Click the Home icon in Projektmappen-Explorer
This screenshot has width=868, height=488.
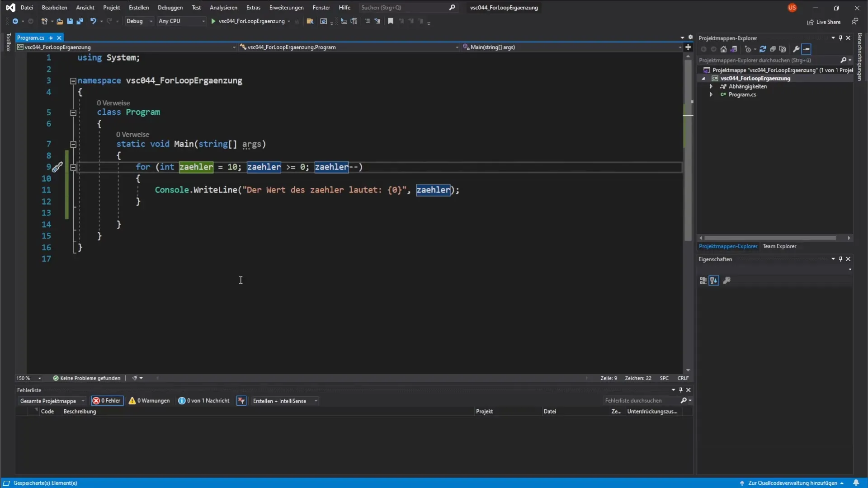pyautogui.click(x=723, y=49)
